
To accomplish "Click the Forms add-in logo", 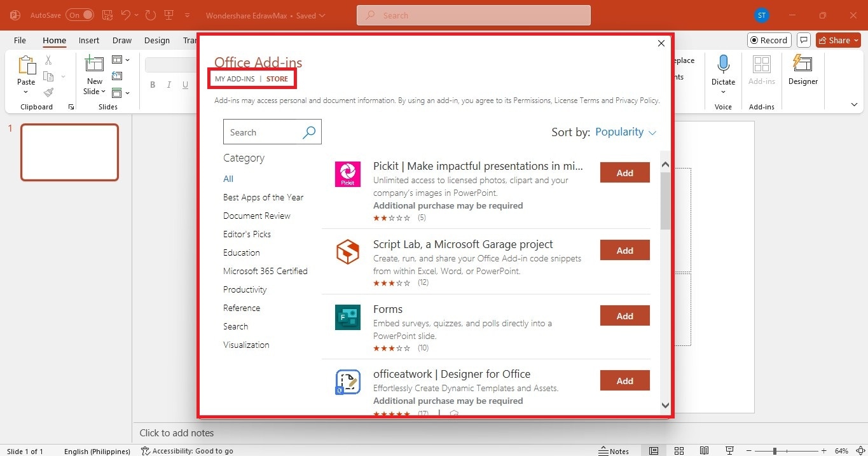I will coord(348,317).
